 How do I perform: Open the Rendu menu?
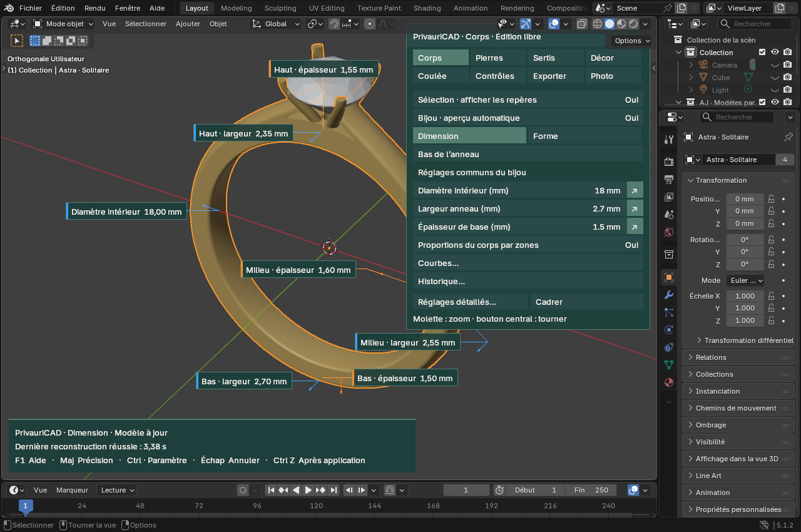[94, 8]
